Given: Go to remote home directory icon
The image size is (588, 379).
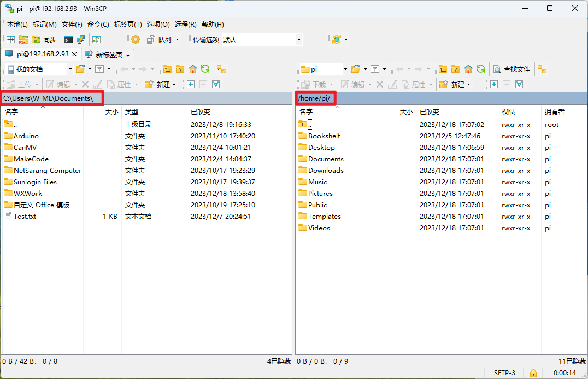Looking at the screenshot, I should tap(468, 69).
